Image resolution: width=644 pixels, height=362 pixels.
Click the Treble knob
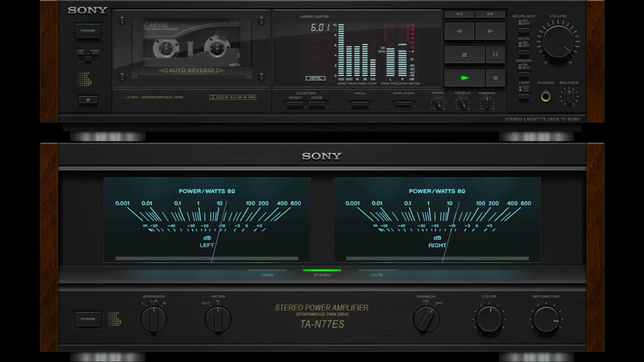point(462,103)
